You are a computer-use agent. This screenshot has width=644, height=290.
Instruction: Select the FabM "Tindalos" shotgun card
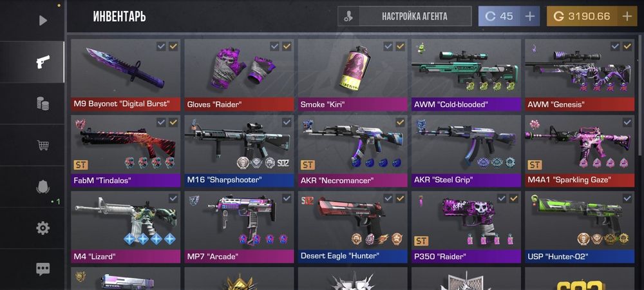[126, 151]
